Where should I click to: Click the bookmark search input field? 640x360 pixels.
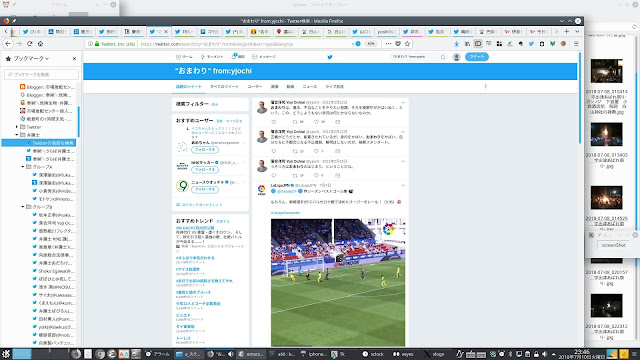(x=42, y=75)
